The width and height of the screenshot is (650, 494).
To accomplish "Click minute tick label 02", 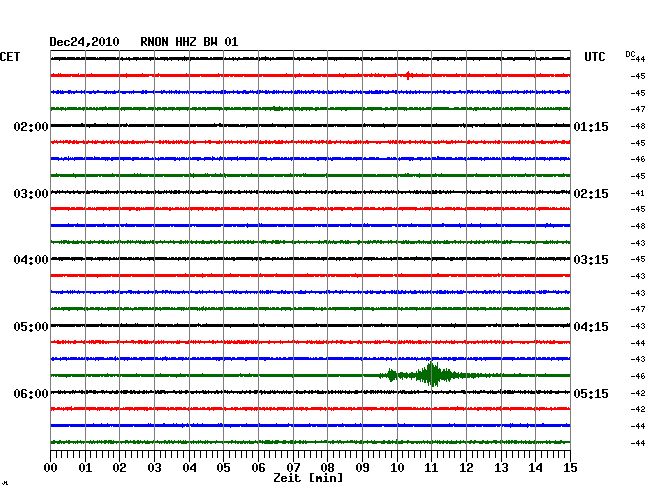I will click(x=119, y=467).
